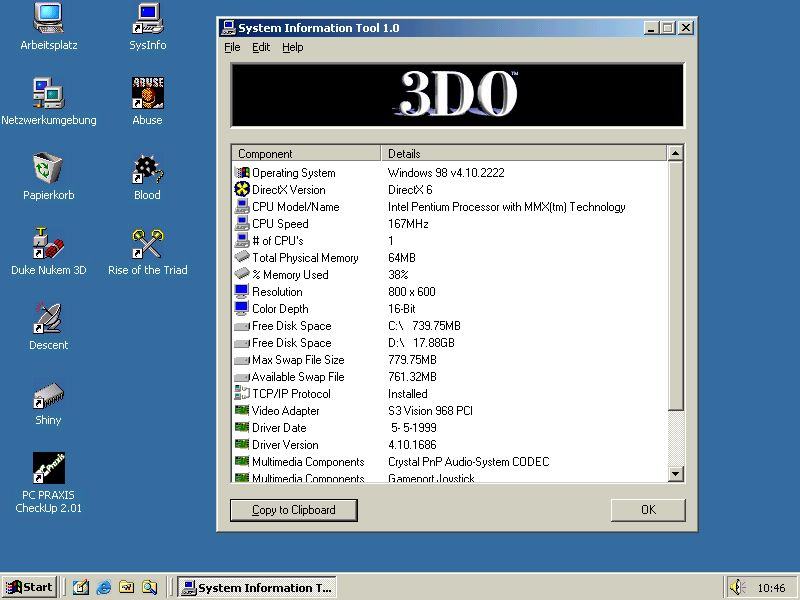Screen dimensions: 800x600
Task: Click the Netzwerkumgebung desktop icon
Action: click(x=48, y=101)
